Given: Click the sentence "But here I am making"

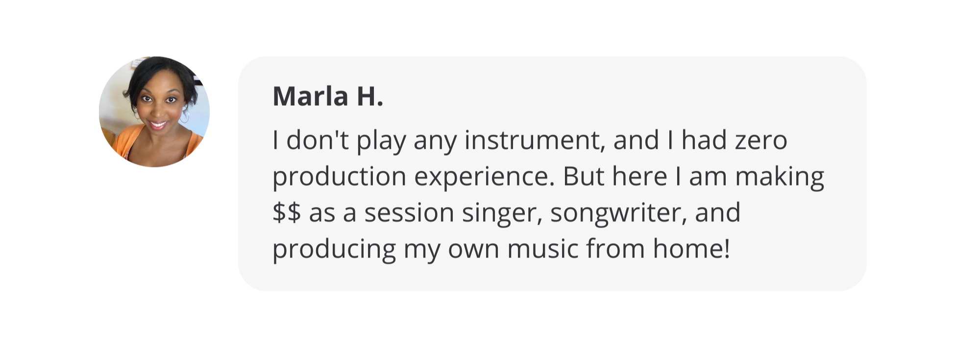Looking at the screenshot, I should coord(693,177).
